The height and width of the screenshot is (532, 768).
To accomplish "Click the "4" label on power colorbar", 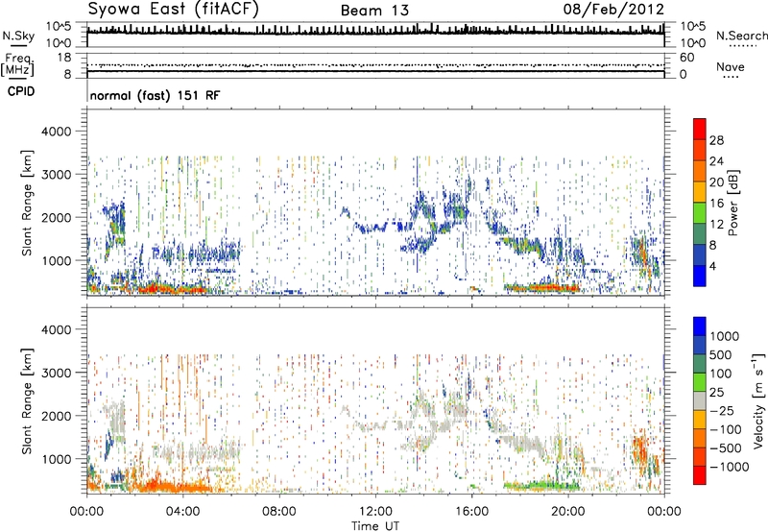I will pyautogui.click(x=713, y=266).
